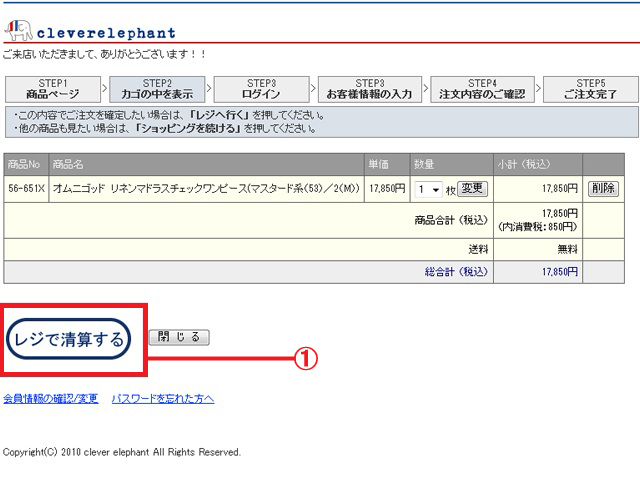This screenshot has height=500, width=640.
Task: Click the elephant logo icon
Action: point(19,31)
